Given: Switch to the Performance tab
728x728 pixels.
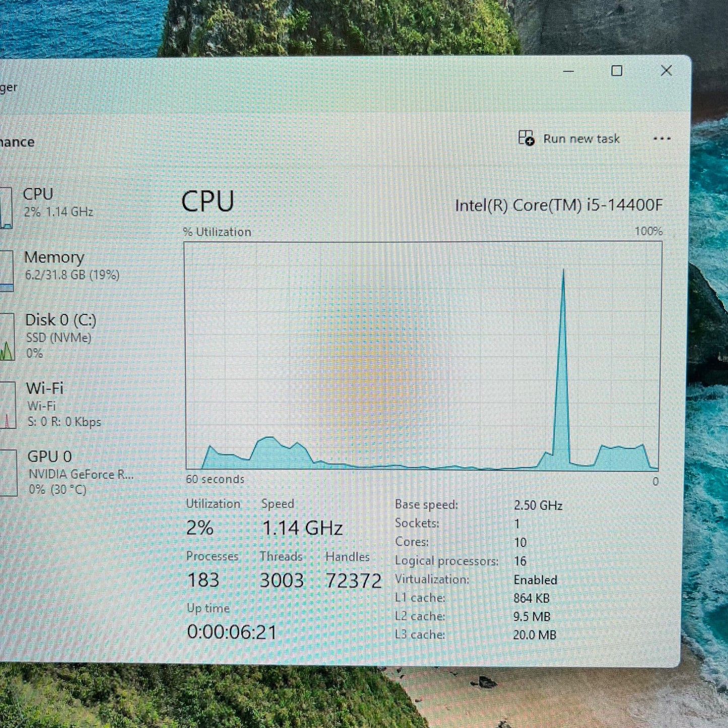Looking at the screenshot, I should [x=15, y=142].
